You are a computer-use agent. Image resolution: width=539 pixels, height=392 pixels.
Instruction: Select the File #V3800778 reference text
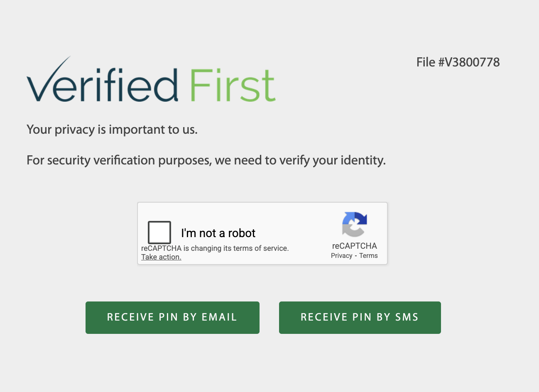click(458, 62)
